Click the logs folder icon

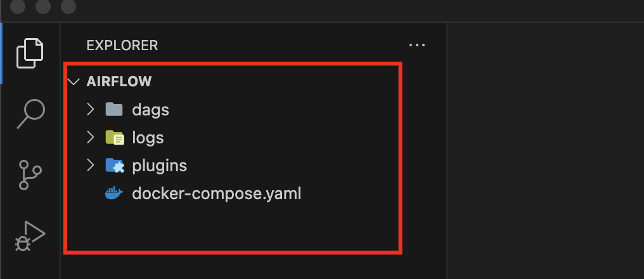coord(114,138)
